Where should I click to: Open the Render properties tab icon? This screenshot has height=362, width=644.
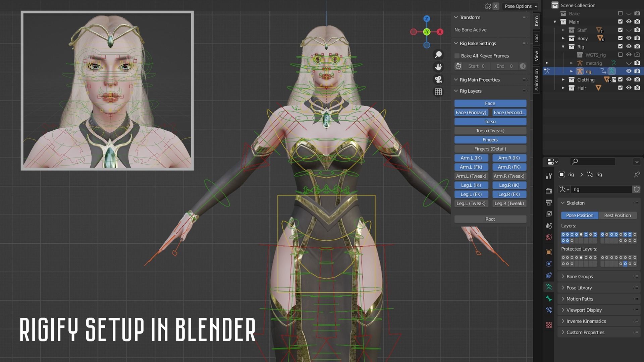(549, 190)
